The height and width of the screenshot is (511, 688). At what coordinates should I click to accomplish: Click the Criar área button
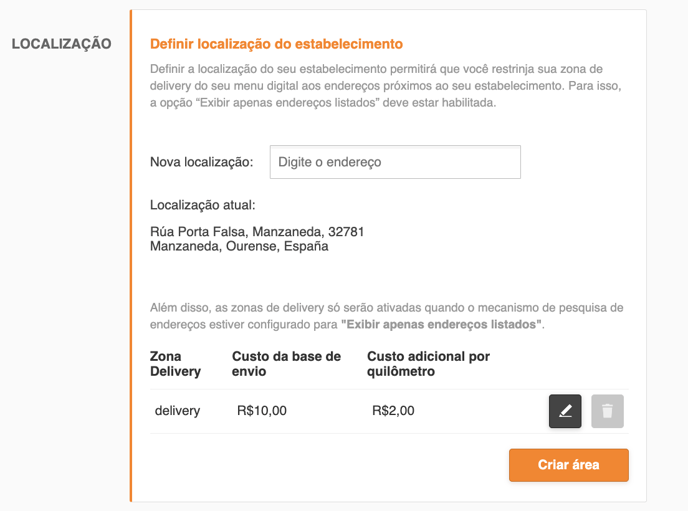pos(569,465)
